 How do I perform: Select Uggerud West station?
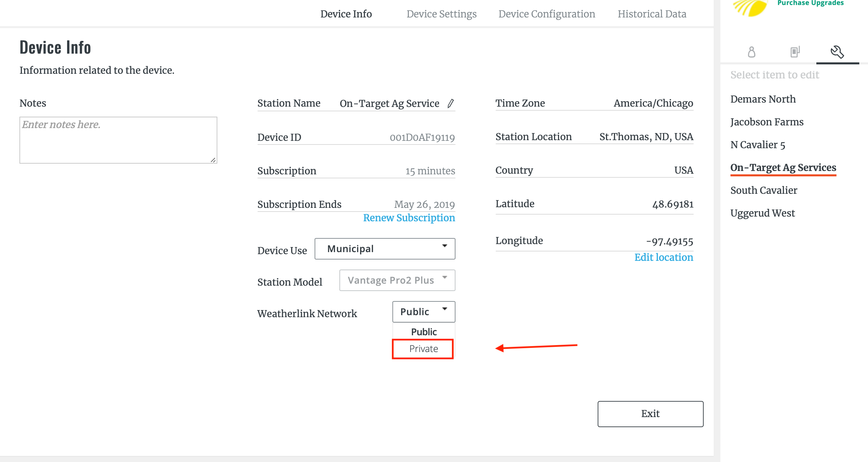(762, 213)
